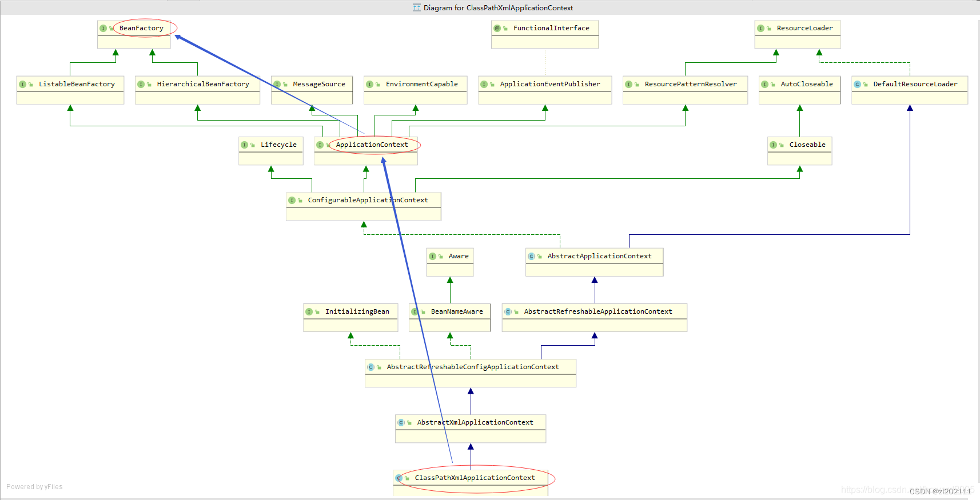The image size is (980, 500).
Task: Click the interface icon of AutoCloseable node
Action: coord(764,84)
